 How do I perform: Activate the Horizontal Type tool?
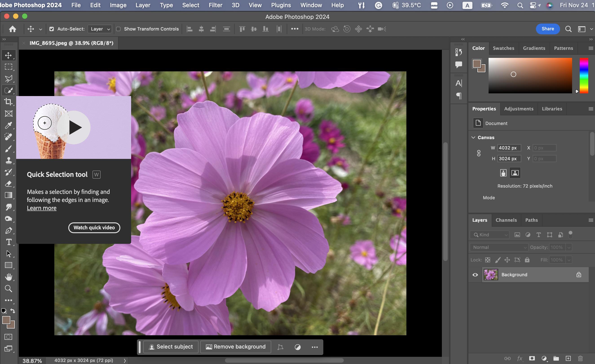point(9,242)
